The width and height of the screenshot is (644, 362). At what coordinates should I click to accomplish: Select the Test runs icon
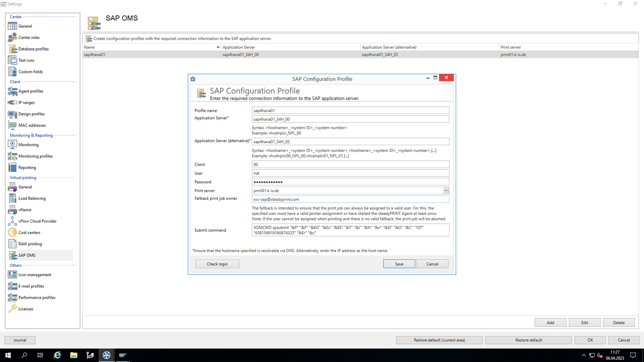tap(13, 60)
